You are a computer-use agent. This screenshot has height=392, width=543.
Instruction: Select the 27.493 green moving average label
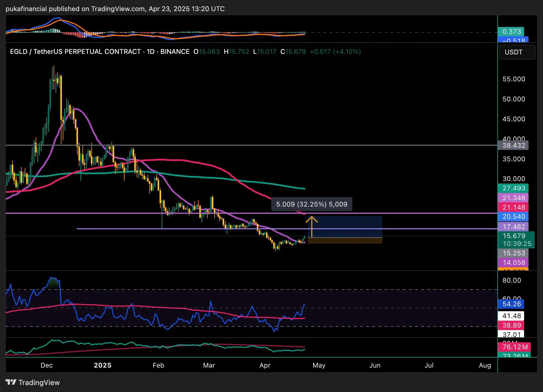pyautogui.click(x=513, y=188)
